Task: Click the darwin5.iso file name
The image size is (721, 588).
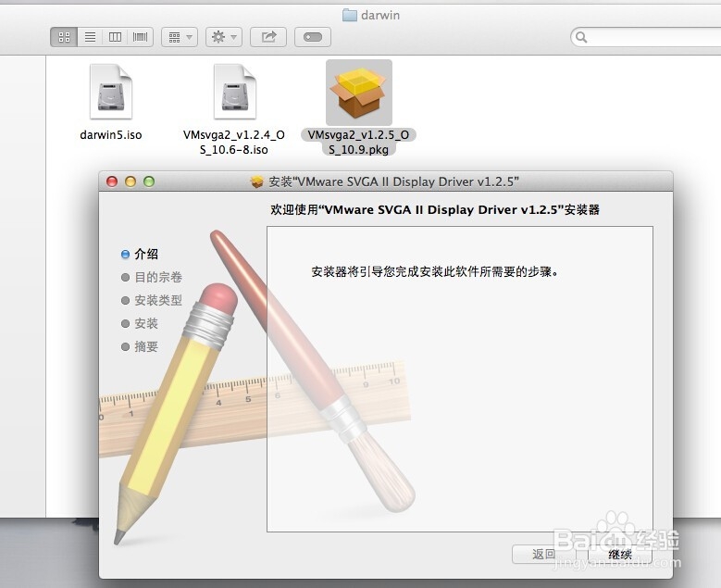Action: pyautogui.click(x=111, y=135)
